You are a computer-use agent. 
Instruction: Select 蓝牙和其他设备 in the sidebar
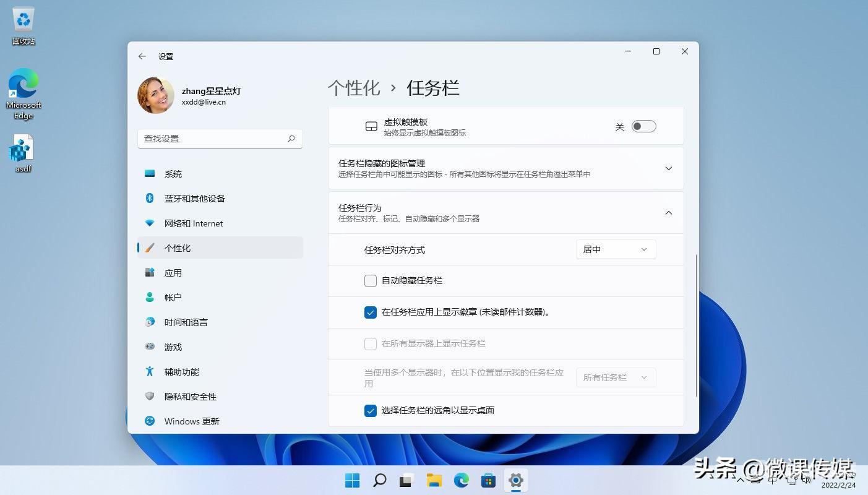194,199
